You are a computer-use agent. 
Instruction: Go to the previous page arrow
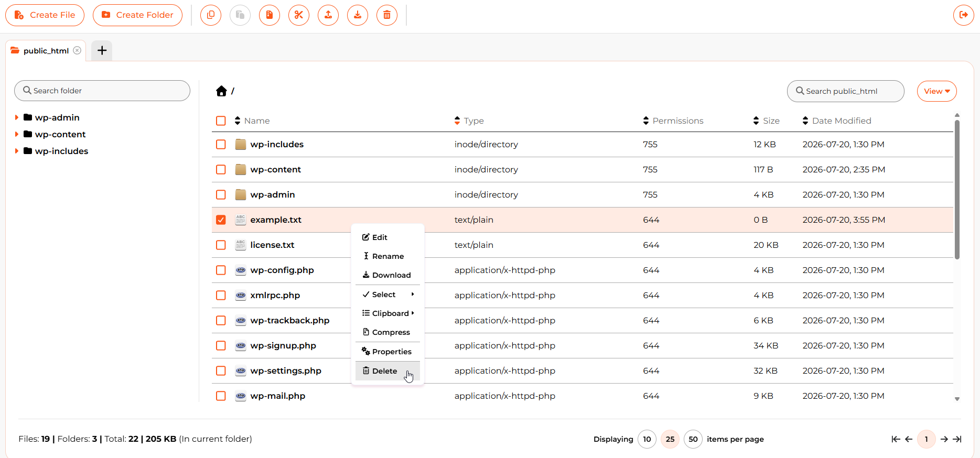[x=909, y=439]
